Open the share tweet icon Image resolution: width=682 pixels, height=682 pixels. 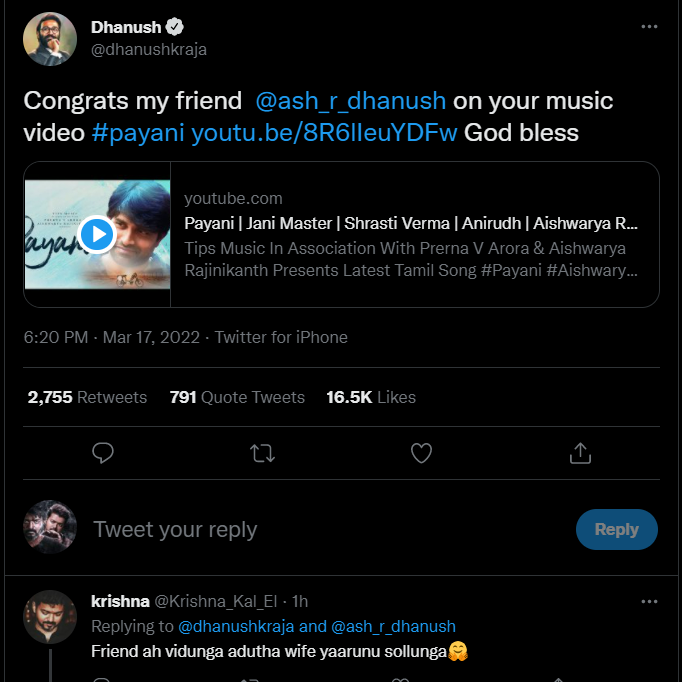point(580,453)
